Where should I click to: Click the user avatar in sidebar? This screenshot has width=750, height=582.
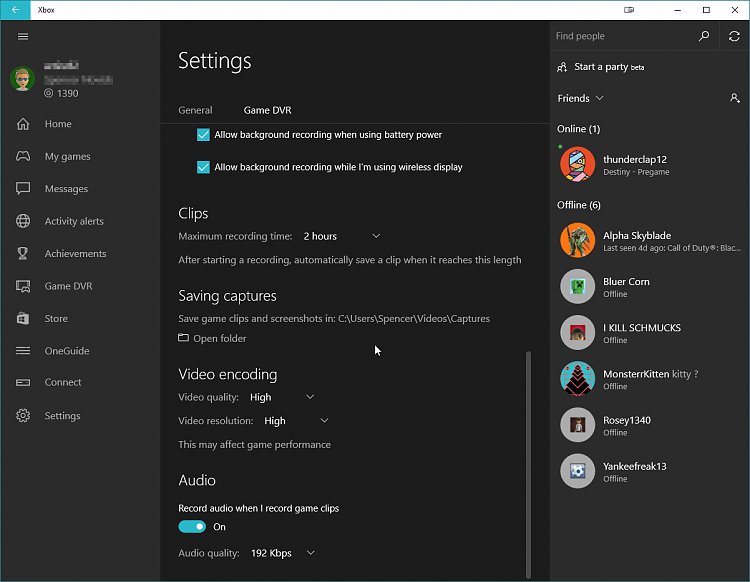pyautogui.click(x=22, y=79)
